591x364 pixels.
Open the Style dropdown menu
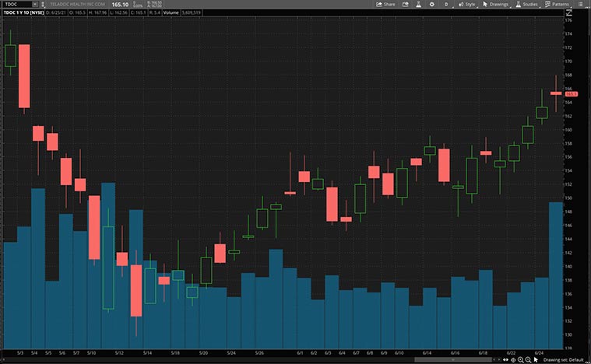[466, 4]
